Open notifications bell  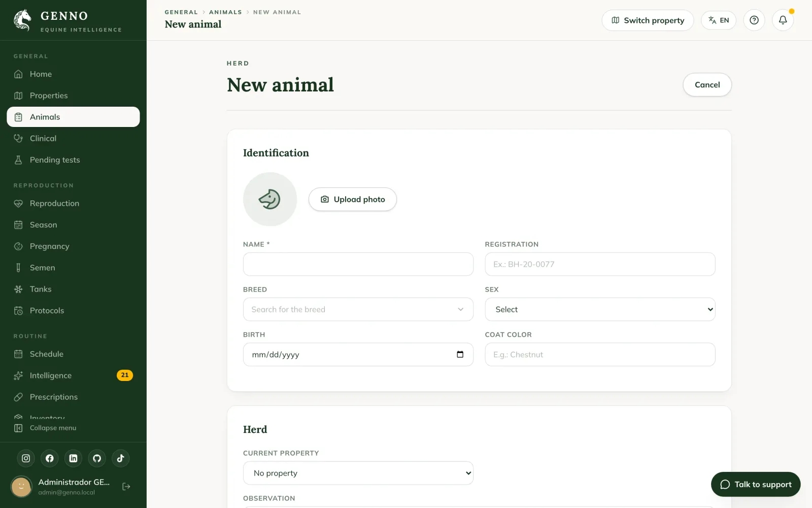tap(783, 20)
